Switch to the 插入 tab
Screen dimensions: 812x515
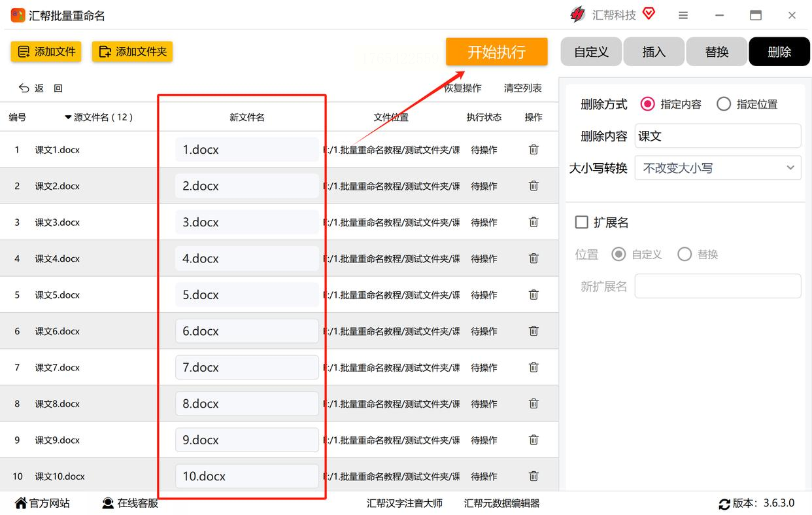coord(654,52)
